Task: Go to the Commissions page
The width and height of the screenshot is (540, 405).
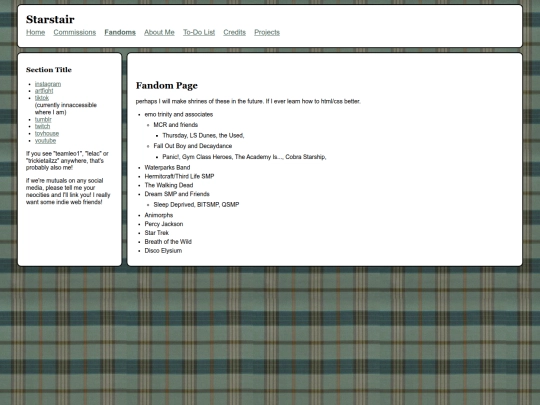Action: click(75, 32)
